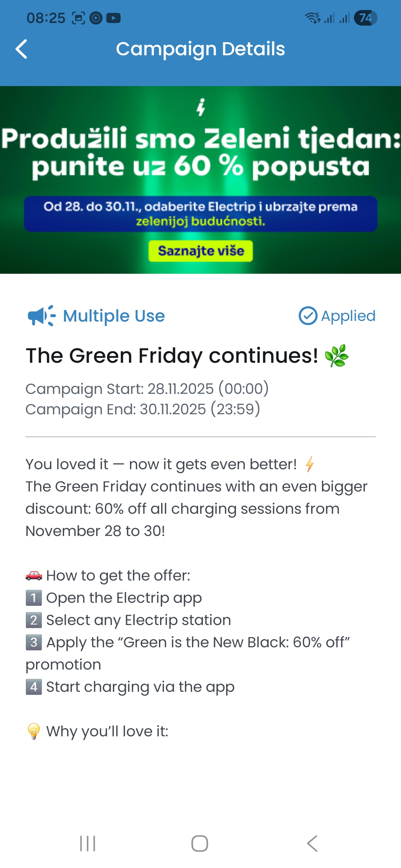This screenshot has width=401, height=868.
Task: Tap the leaf emoji beside campaign title
Action: coord(336,356)
